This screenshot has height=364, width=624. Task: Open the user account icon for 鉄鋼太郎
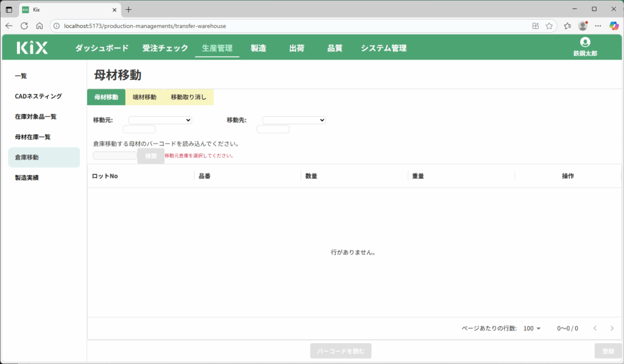[585, 43]
